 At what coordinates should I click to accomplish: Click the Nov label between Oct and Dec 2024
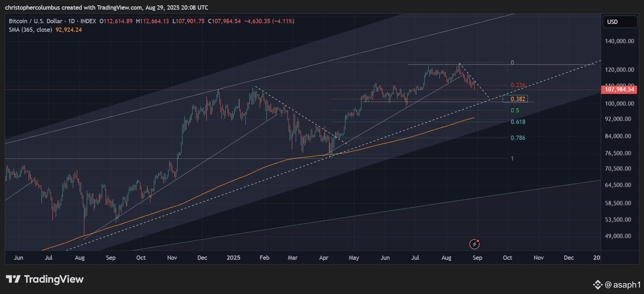coord(172,258)
